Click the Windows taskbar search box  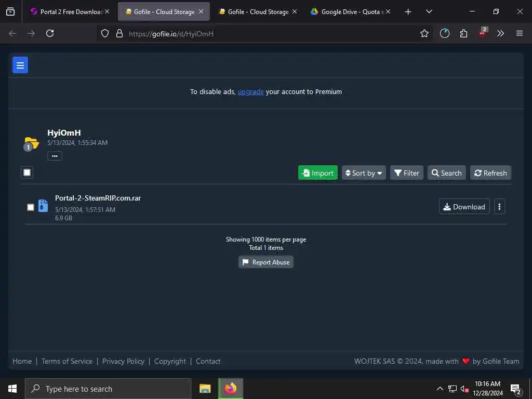point(108,389)
